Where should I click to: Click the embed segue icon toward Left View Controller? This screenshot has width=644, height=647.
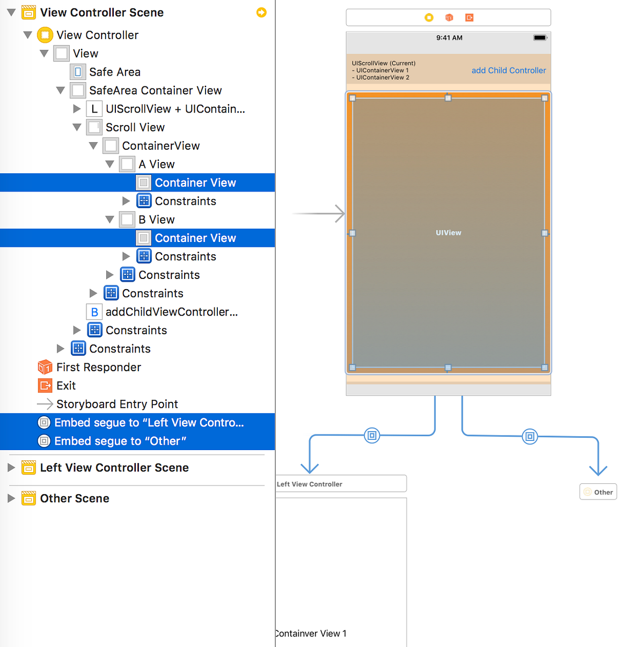pos(372,436)
